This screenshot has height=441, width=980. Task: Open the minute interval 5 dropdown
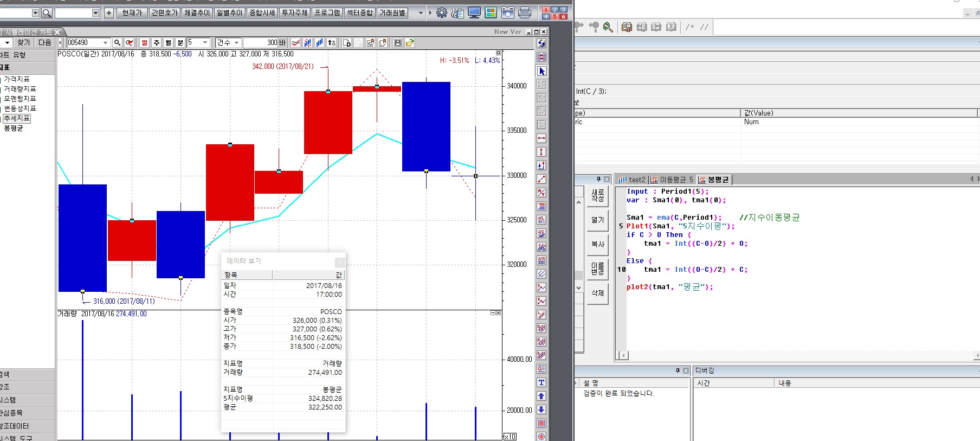pyautogui.click(x=205, y=42)
